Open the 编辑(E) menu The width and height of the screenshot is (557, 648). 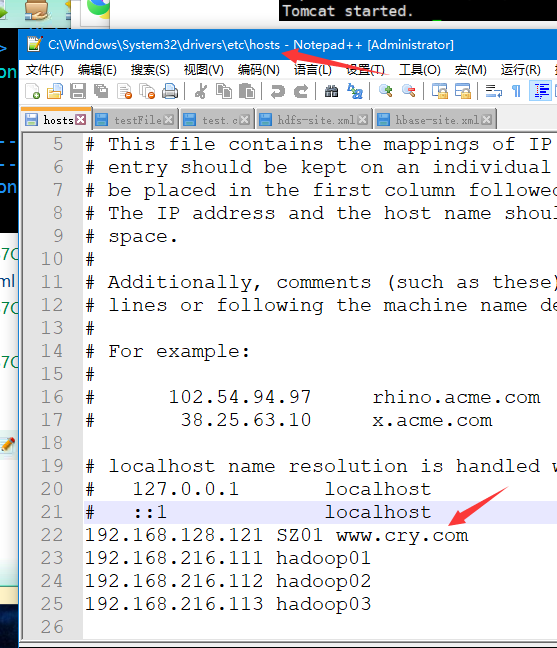click(x=97, y=70)
